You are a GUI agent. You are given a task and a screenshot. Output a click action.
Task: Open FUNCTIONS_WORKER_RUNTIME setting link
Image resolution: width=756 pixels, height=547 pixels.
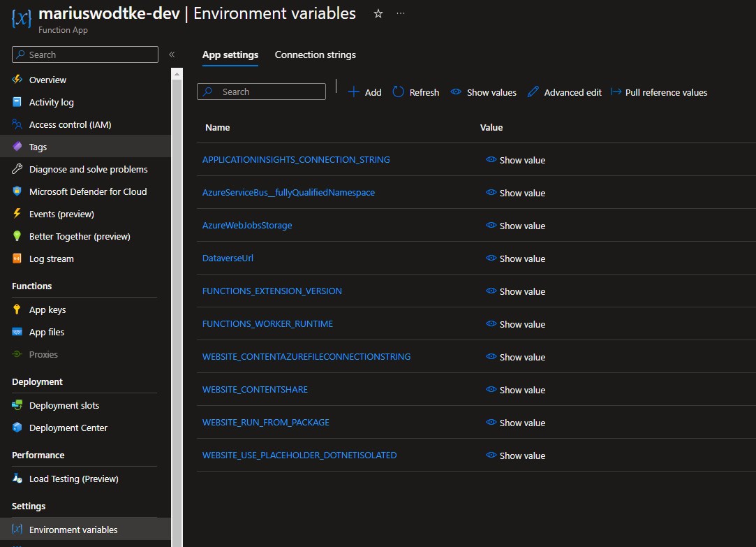[267, 323]
